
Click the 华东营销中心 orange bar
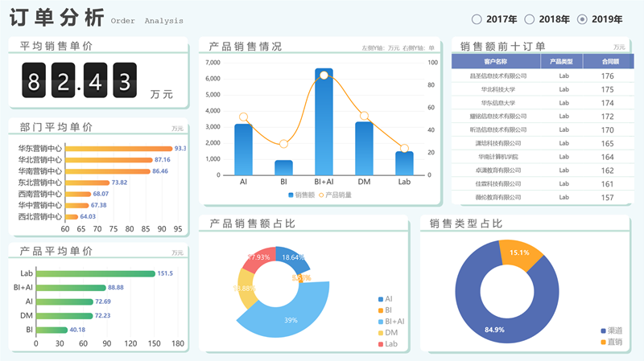click(118, 149)
